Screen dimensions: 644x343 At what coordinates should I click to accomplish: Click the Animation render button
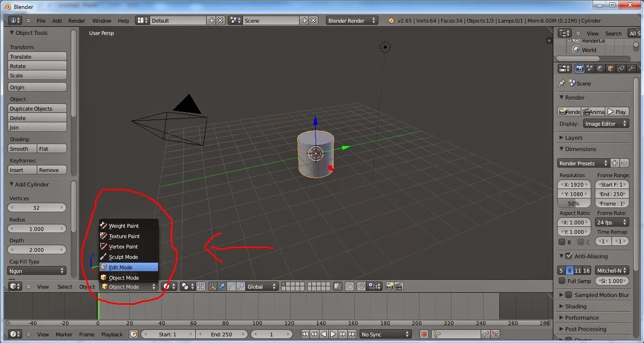coord(593,111)
